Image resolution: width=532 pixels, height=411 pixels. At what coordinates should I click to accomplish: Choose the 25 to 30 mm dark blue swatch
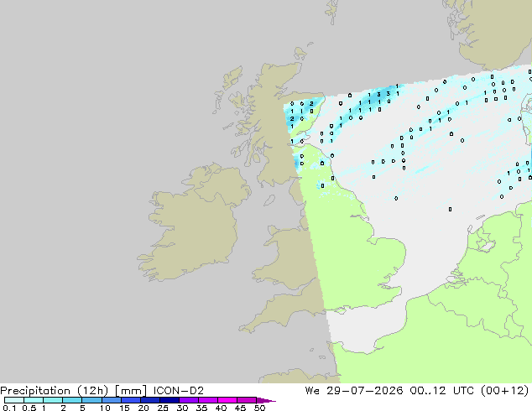[x=170, y=400]
